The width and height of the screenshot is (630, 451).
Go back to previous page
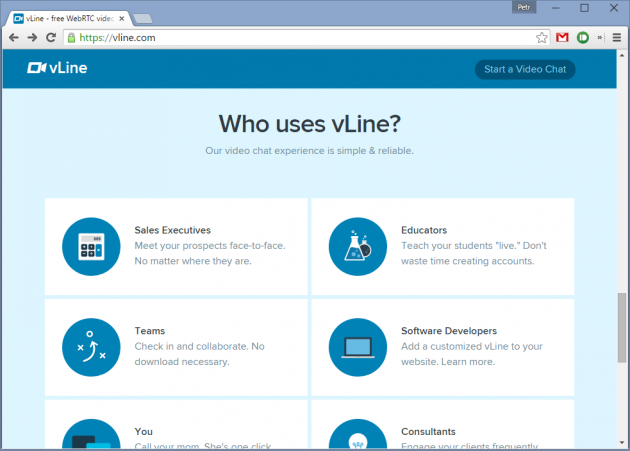12,37
